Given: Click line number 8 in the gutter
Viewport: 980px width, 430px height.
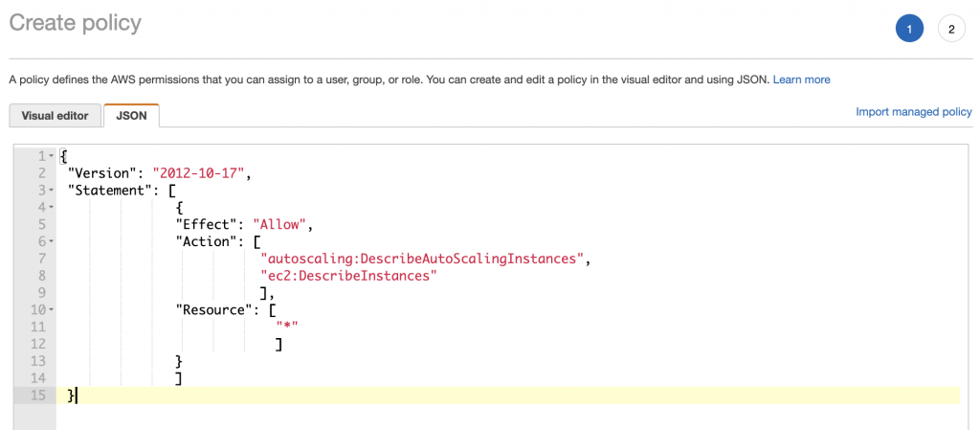Looking at the screenshot, I should [x=42, y=276].
